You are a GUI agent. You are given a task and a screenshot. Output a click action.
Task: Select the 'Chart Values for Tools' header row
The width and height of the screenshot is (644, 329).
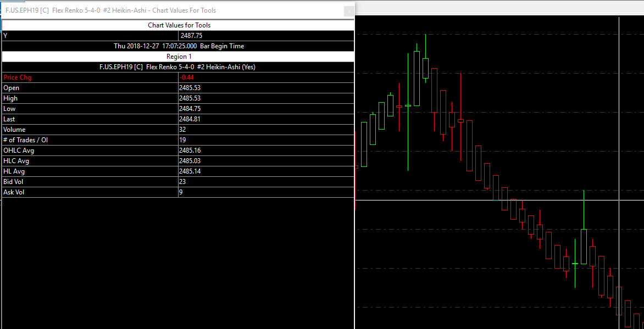178,25
